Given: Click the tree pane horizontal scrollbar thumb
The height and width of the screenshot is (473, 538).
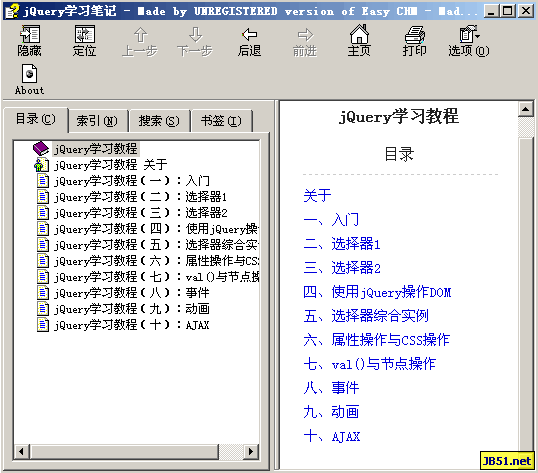Looking at the screenshot, I should [x=124, y=451].
